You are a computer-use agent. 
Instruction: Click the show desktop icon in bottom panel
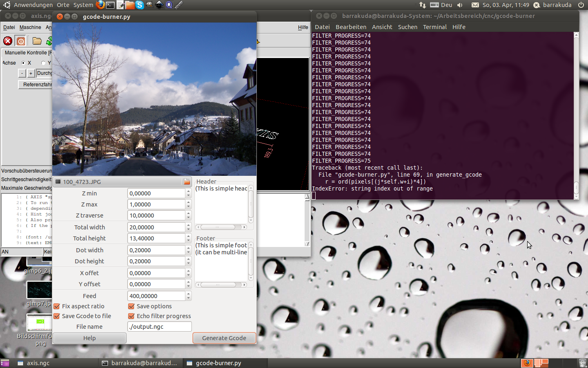5,363
